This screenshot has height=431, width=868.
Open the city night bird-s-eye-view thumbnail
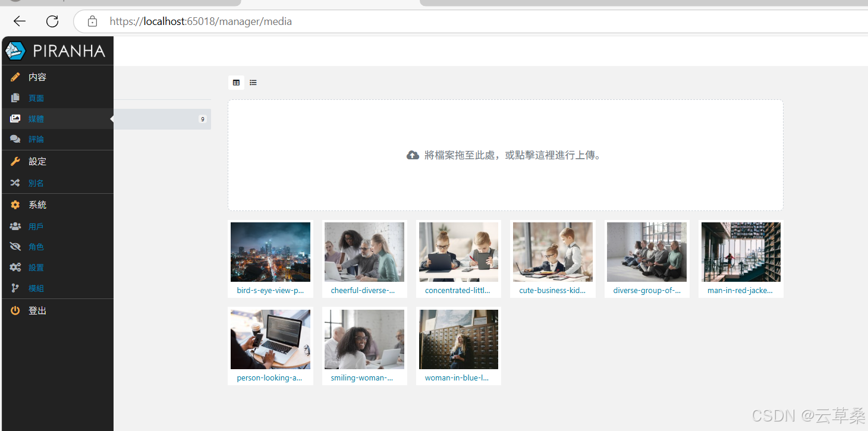coord(271,252)
